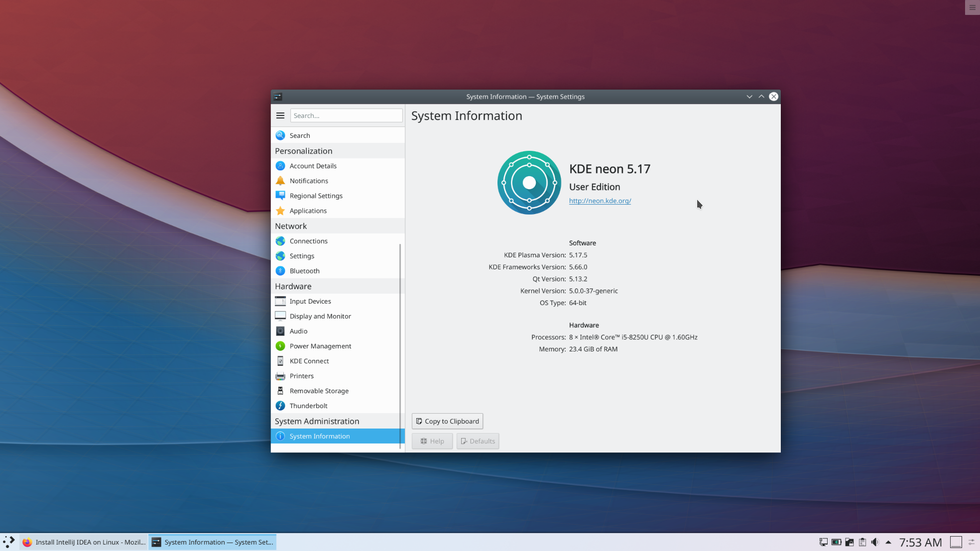Click the KDE Frameworks Version value 5.66.0
Image resolution: width=980 pixels, height=551 pixels.
tap(578, 267)
